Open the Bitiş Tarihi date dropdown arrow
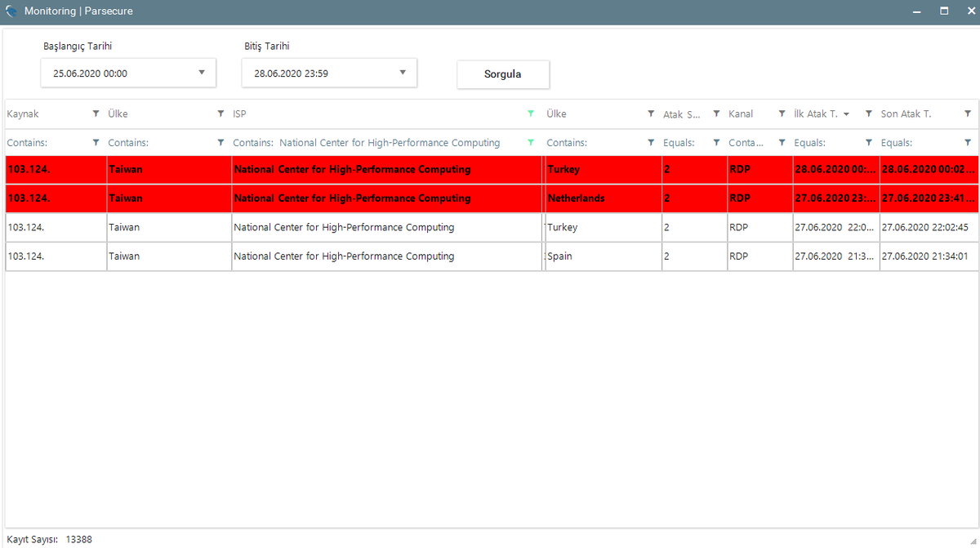 pyautogui.click(x=403, y=73)
